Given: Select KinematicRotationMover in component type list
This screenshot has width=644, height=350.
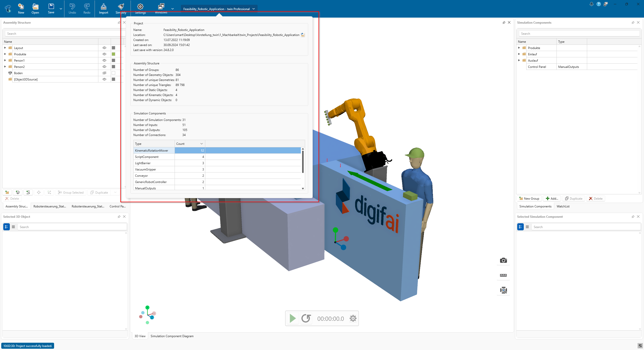Looking at the screenshot, I should [151, 150].
